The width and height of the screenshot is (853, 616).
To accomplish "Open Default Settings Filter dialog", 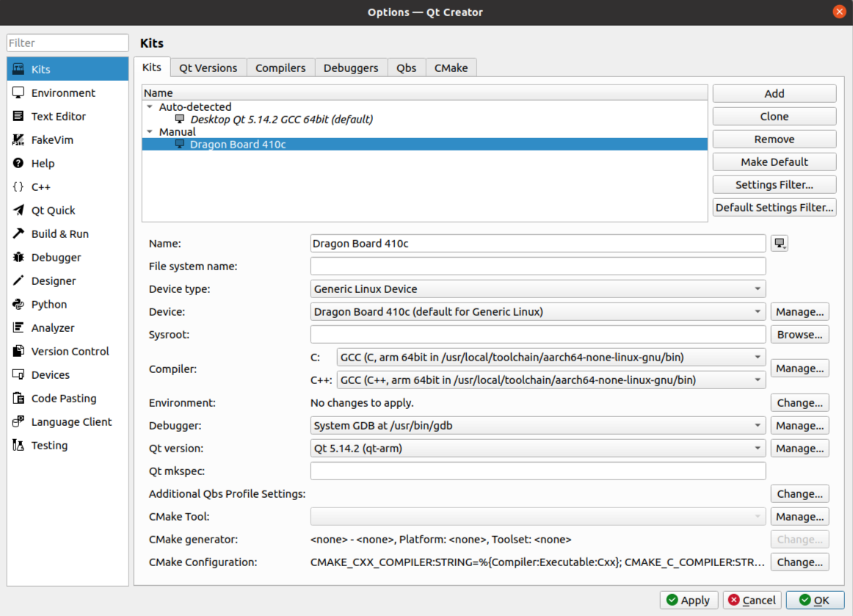I will tap(774, 207).
